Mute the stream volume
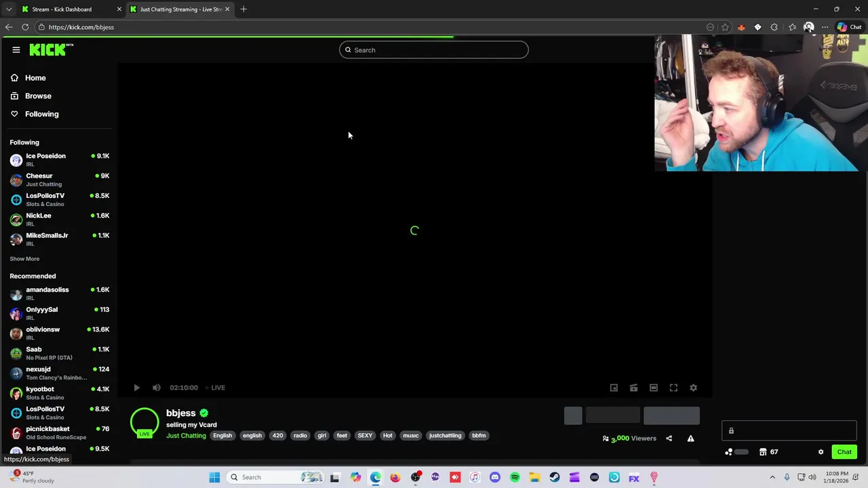Image resolution: width=868 pixels, height=488 pixels. coord(157,388)
